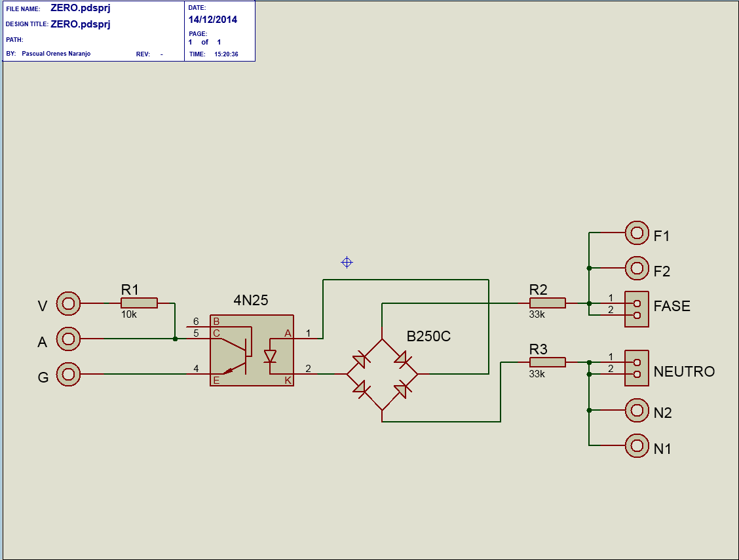Select the V terminal connector

(x=68, y=303)
